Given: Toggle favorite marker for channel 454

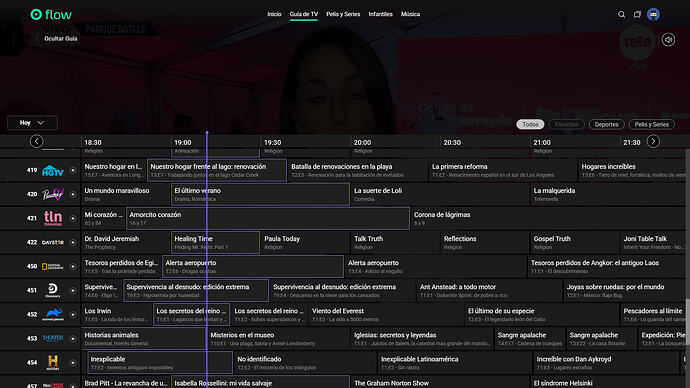Looking at the screenshot, I should point(73,362).
